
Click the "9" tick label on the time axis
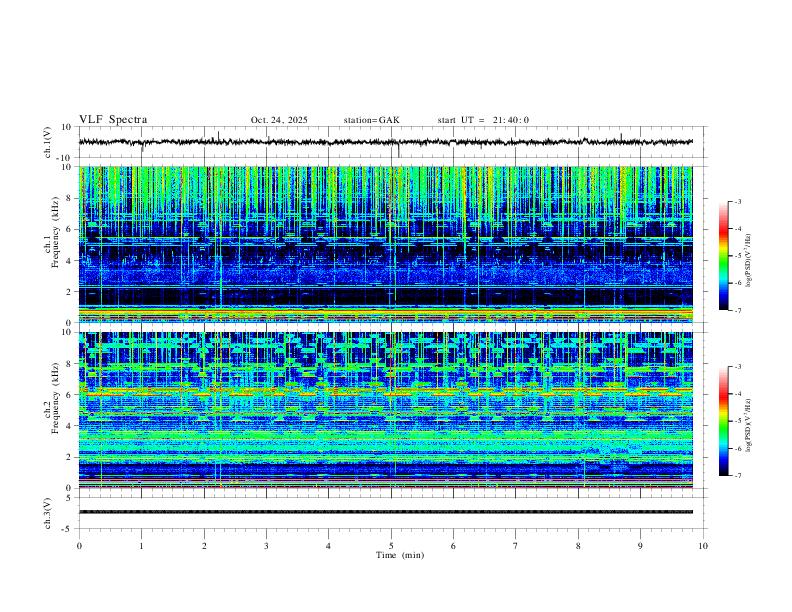tap(640, 546)
